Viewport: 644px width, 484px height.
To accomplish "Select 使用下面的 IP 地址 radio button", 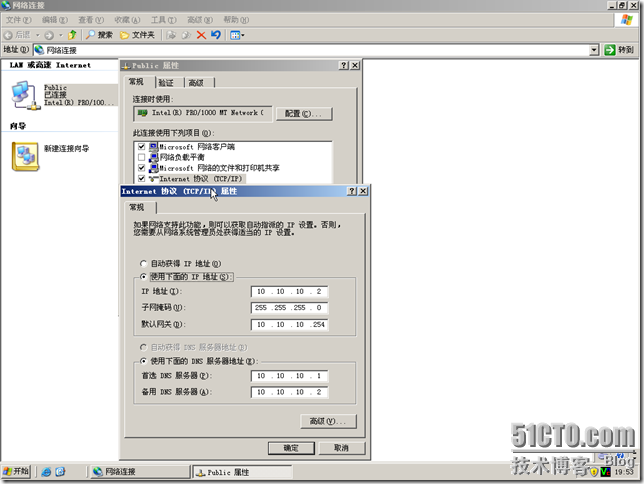I will [x=143, y=277].
